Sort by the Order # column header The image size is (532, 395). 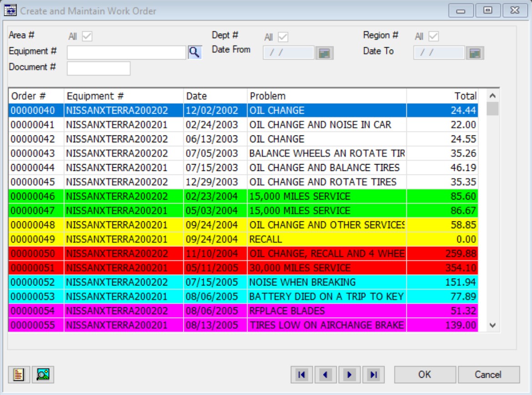tap(36, 96)
